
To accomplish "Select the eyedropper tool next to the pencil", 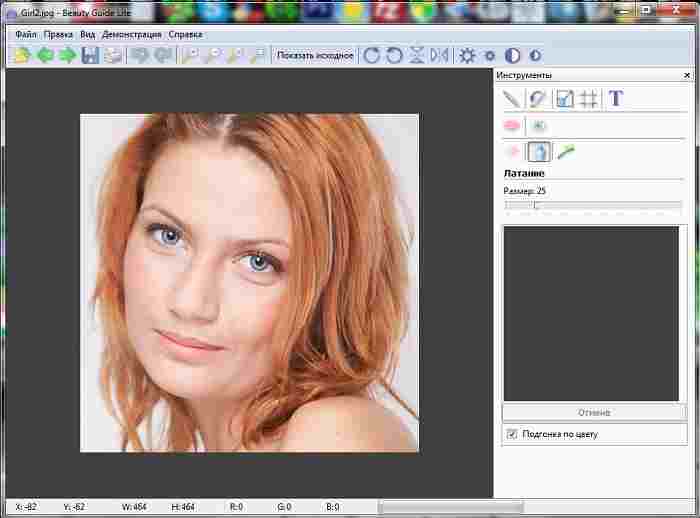I will (x=538, y=99).
